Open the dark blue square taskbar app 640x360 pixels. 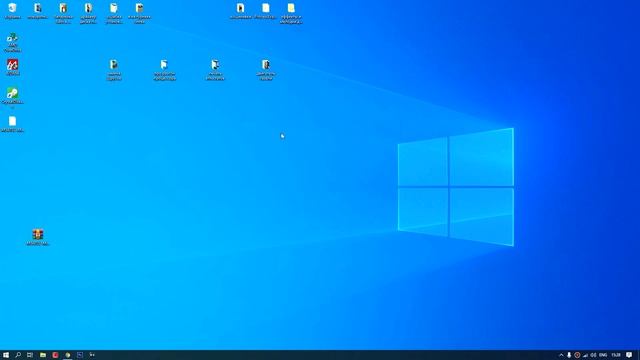pos(80,355)
